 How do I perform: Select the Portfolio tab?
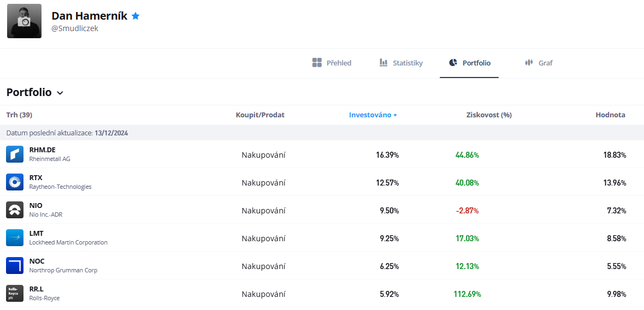coord(469,63)
